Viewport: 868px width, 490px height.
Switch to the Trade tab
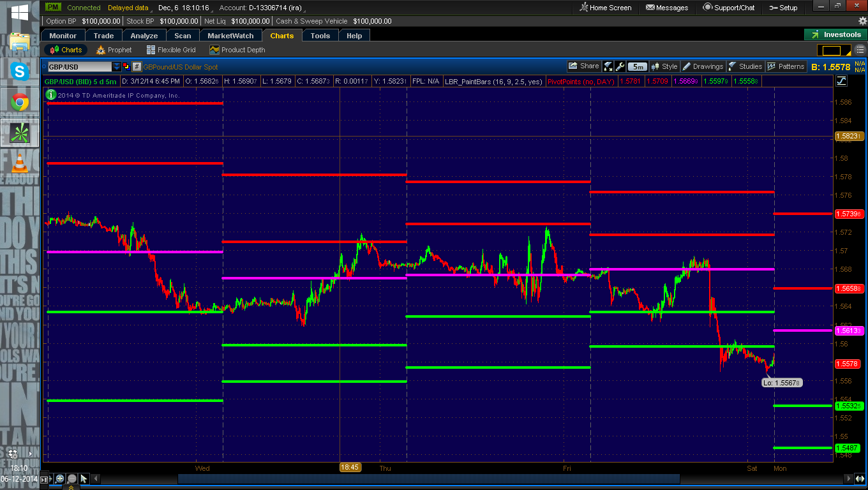pos(103,36)
